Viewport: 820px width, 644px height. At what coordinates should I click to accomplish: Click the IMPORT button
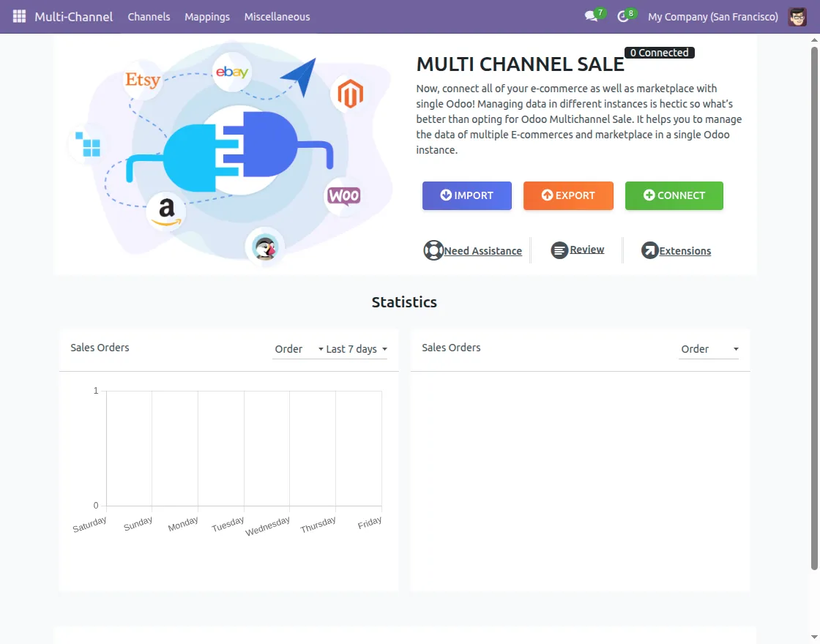(x=466, y=195)
